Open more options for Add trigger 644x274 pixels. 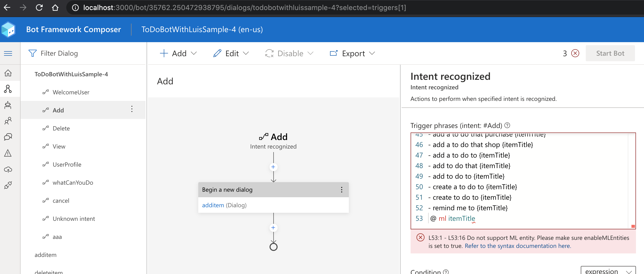(132, 109)
